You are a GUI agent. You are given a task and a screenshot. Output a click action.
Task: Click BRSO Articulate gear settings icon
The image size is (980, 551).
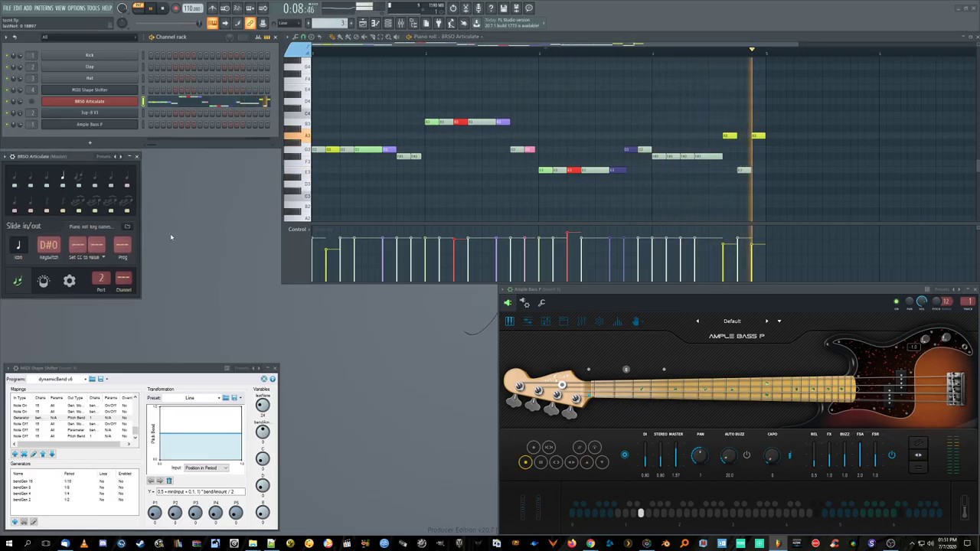(69, 282)
